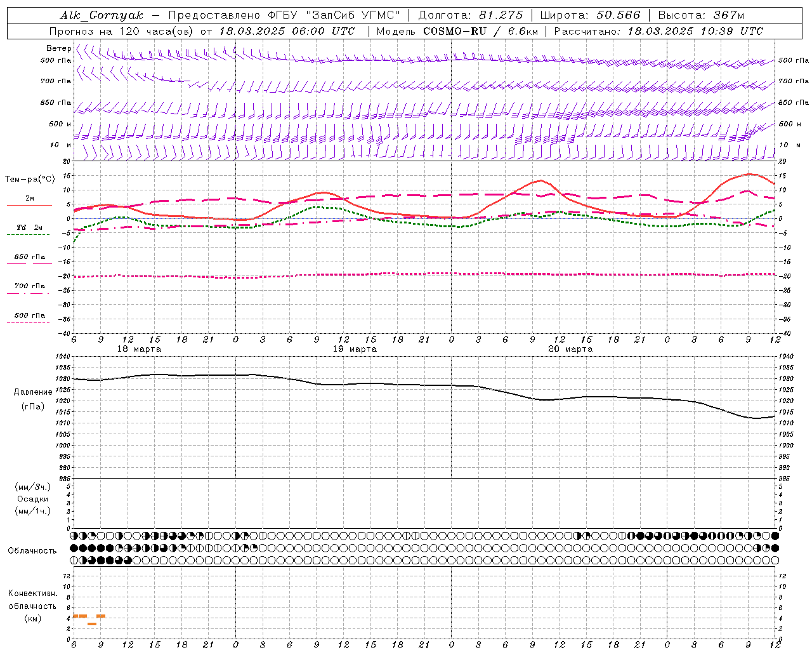
Task: Click the right pressure axis value "1010"
Action: click(x=786, y=423)
